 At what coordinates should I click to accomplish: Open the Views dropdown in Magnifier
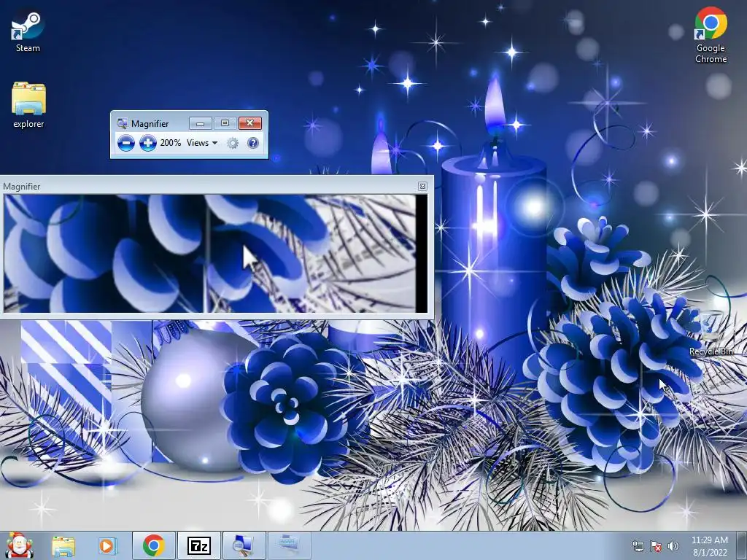(202, 143)
